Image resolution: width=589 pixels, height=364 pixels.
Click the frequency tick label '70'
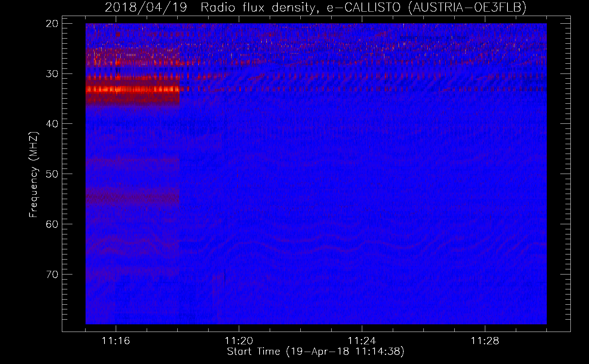(52, 274)
